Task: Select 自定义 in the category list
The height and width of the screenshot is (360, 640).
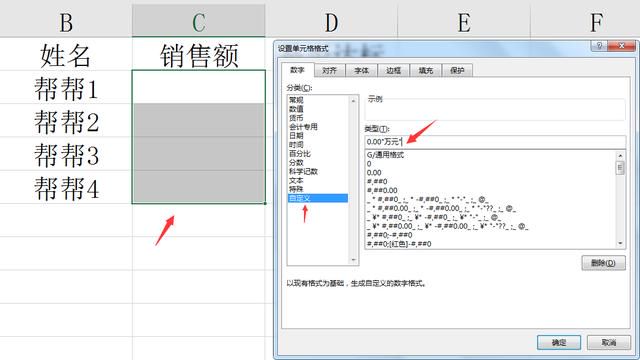Action: [318, 198]
